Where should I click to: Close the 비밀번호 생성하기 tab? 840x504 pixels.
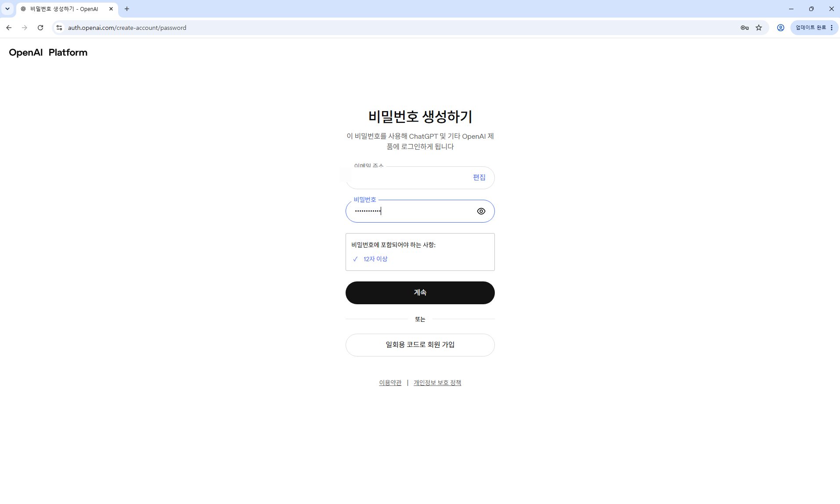pyautogui.click(x=111, y=9)
